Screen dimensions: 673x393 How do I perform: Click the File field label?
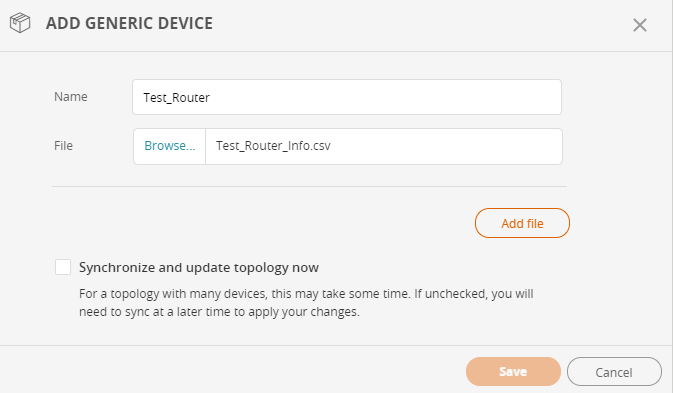point(64,146)
